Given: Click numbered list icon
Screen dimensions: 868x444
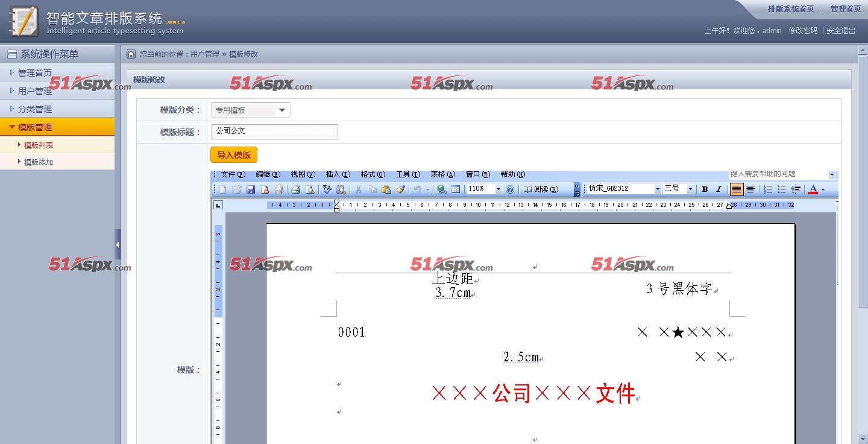Looking at the screenshot, I should (x=768, y=189).
